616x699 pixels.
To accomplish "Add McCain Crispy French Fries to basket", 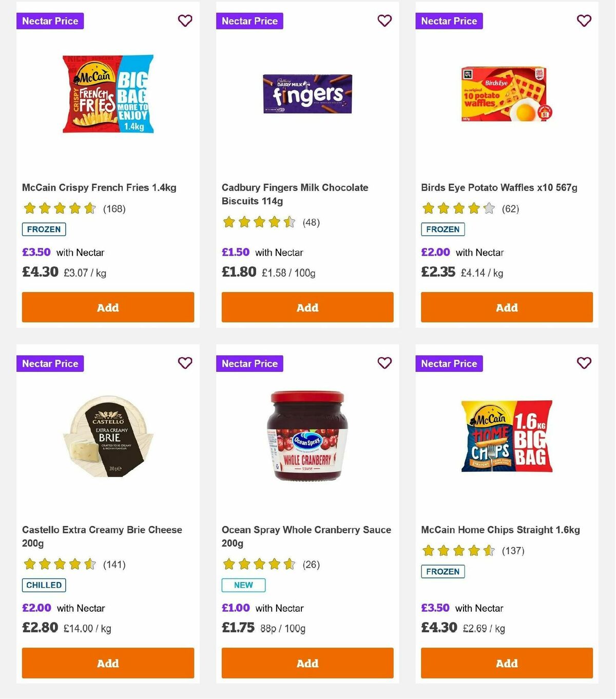I will (107, 307).
